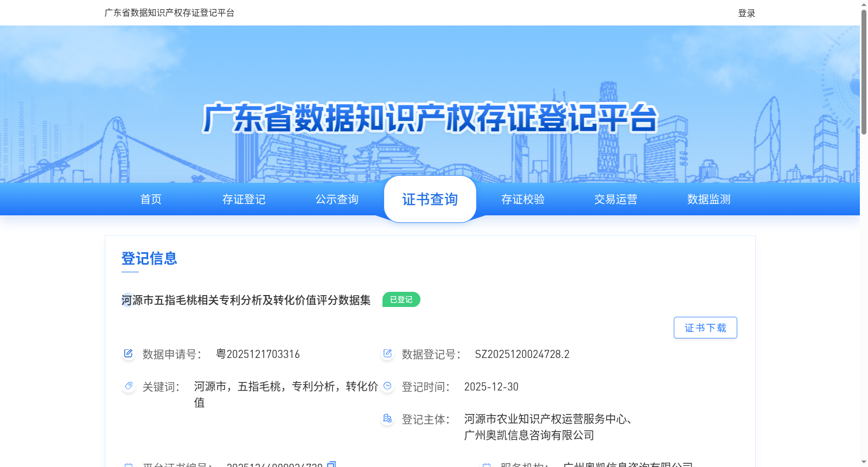
Task: Click the scrollbar up arrow
Action: [864, 4]
